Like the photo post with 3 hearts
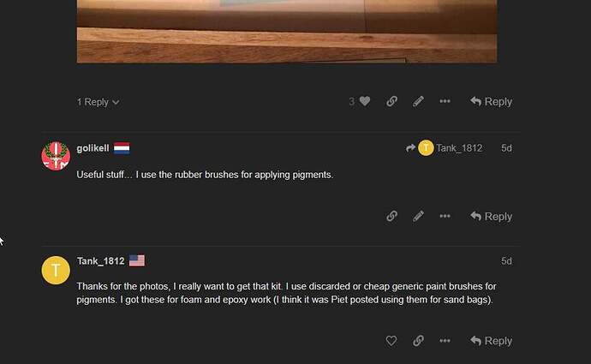The width and height of the screenshot is (591, 364). click(x=365, y=101)
